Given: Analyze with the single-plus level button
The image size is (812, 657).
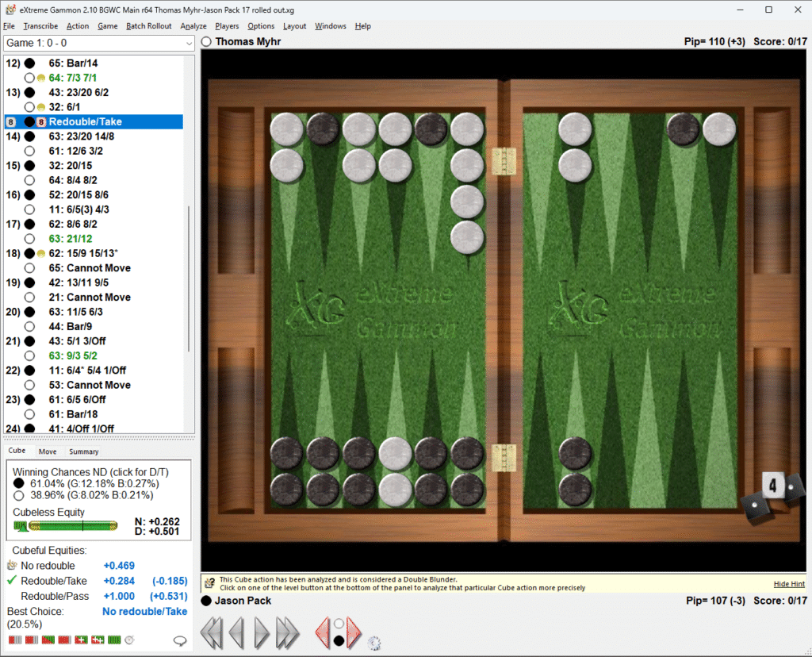Looking at the screenshot, I should click(x=81, y=640).
